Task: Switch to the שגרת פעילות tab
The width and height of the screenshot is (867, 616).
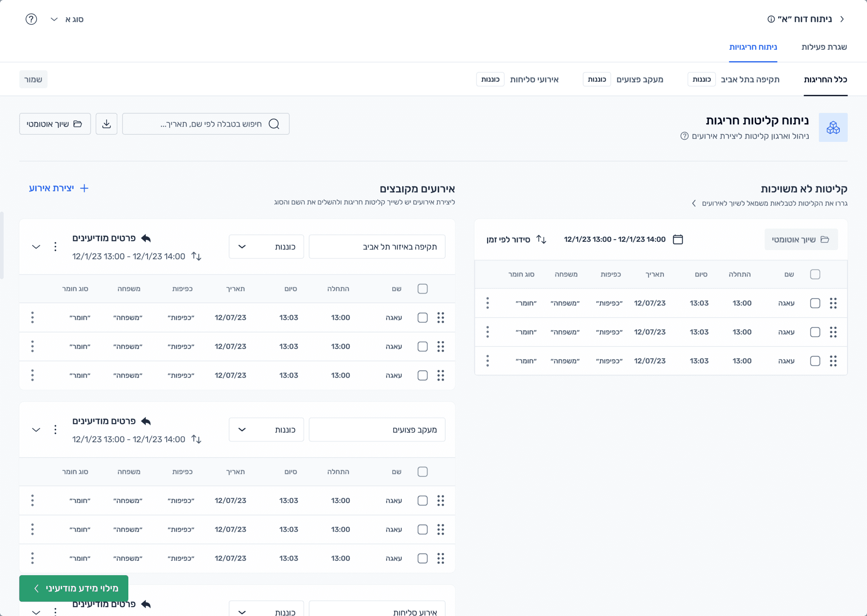Action: tap(824, 47)
